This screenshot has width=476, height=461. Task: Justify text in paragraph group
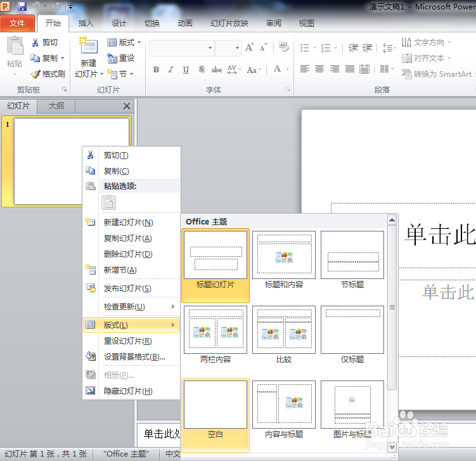[x=350, y=69]
